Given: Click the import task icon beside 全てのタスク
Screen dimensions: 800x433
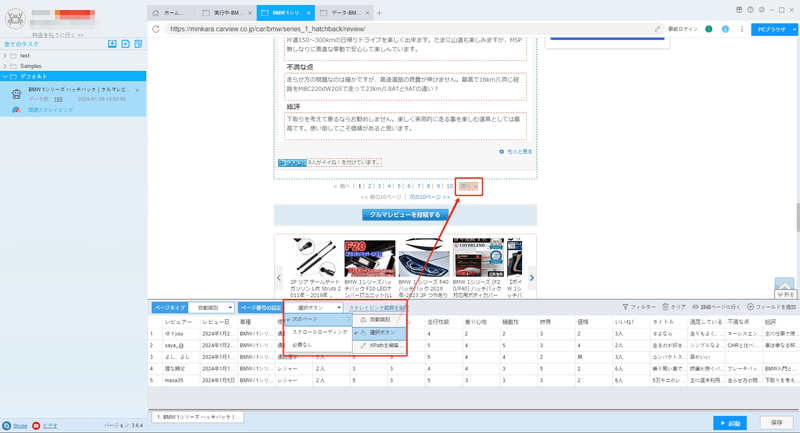Looking at the screenshot, I should (x=112, y=44).
